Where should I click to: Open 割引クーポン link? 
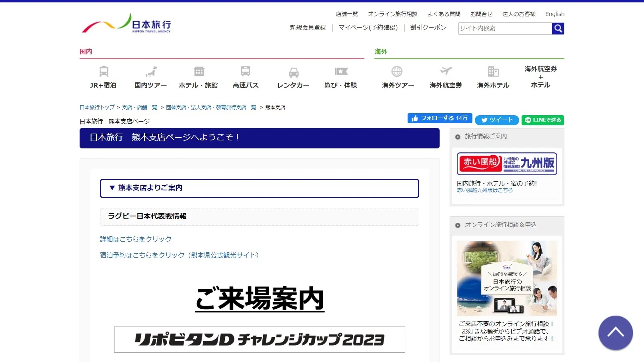point(428,28)
